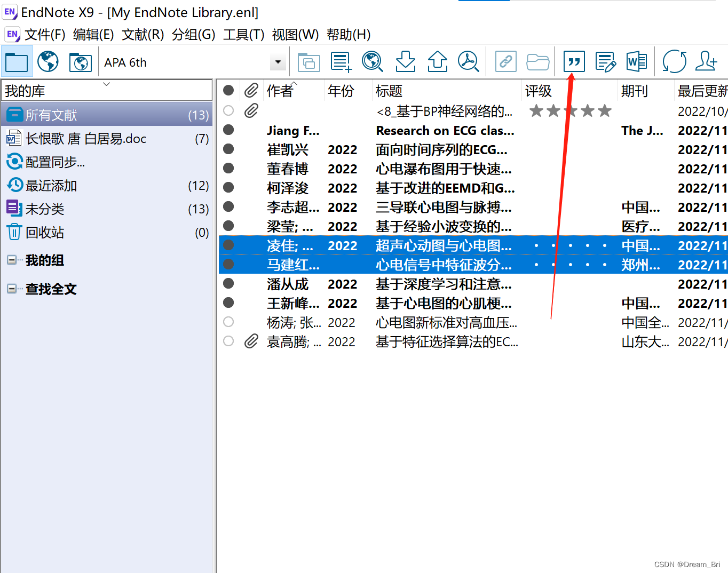Click paperclip icon on 袁高腾 row

point(251,341)
